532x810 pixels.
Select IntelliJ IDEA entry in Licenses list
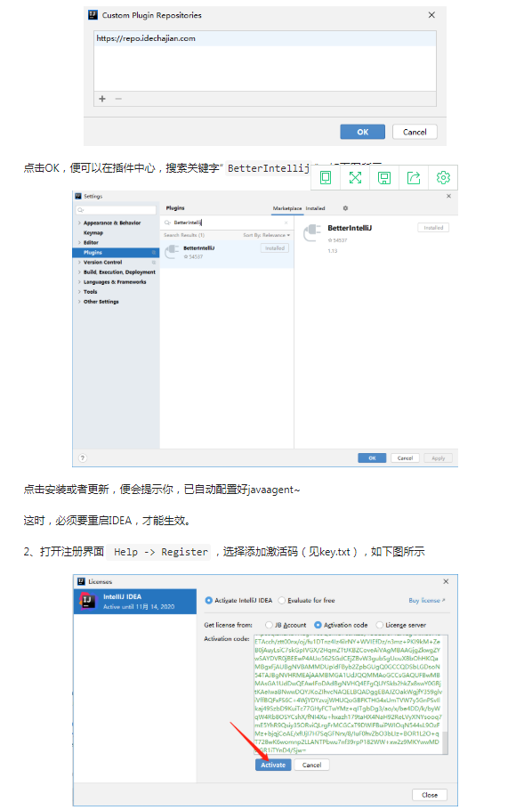coord(135,602)
